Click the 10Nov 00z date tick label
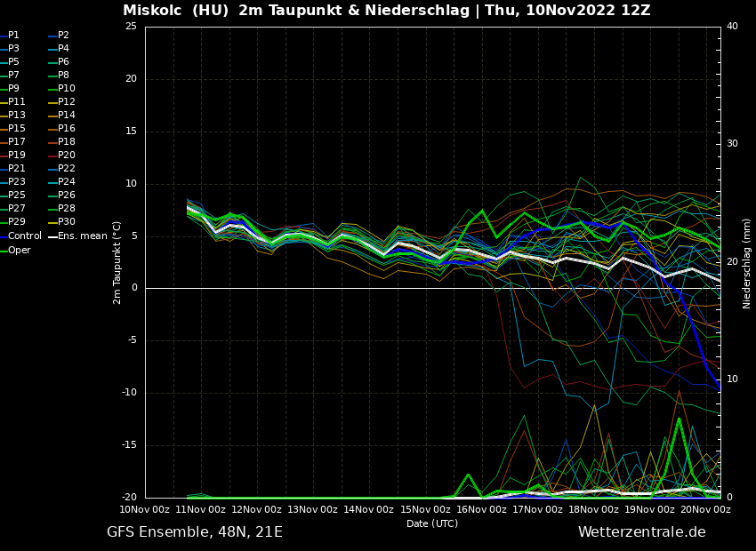The image size is (756, 551). pyautogui.click(x=145, y=509)
